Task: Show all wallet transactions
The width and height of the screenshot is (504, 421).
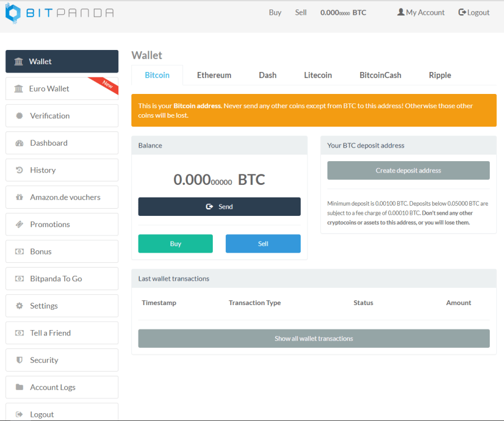Action: click(314, 338)
